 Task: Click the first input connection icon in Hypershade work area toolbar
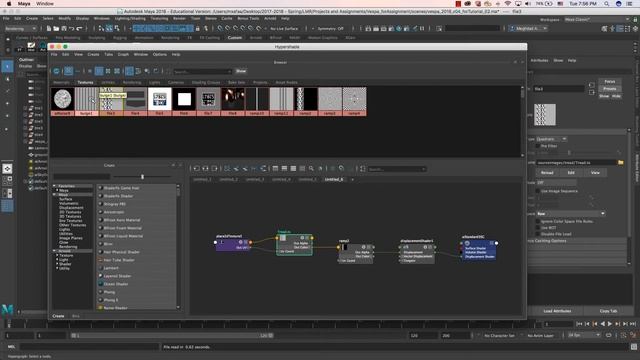[196, 169]
